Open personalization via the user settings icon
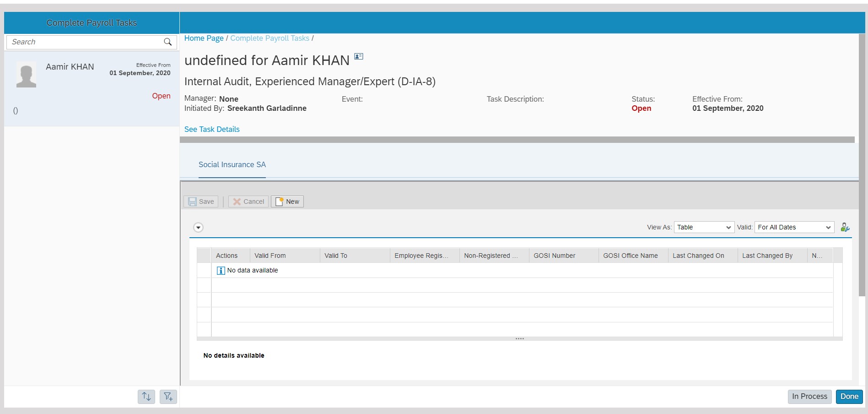868x414 pixels. pos(845,227)
